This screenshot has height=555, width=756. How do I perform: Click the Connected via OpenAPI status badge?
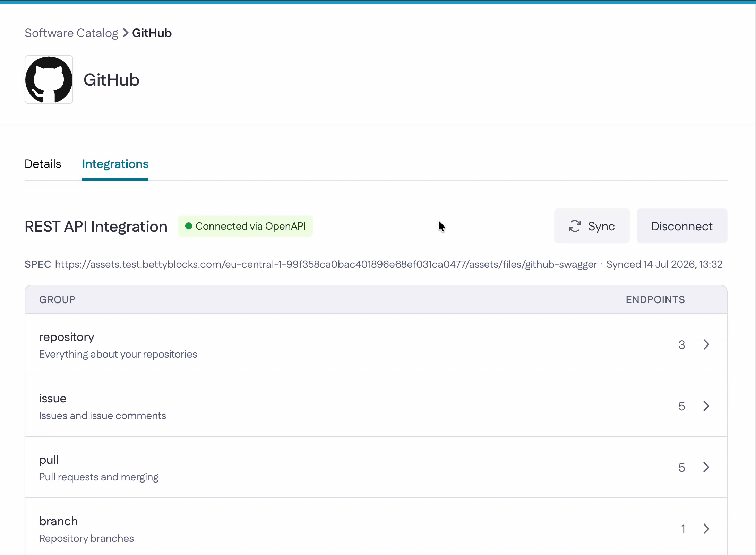coord(246,226)
